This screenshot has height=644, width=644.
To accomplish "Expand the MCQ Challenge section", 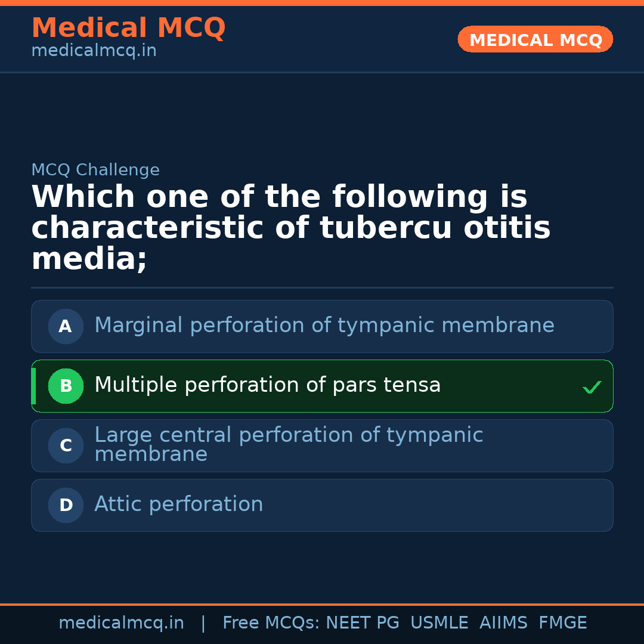I will (x=95, y=169).
